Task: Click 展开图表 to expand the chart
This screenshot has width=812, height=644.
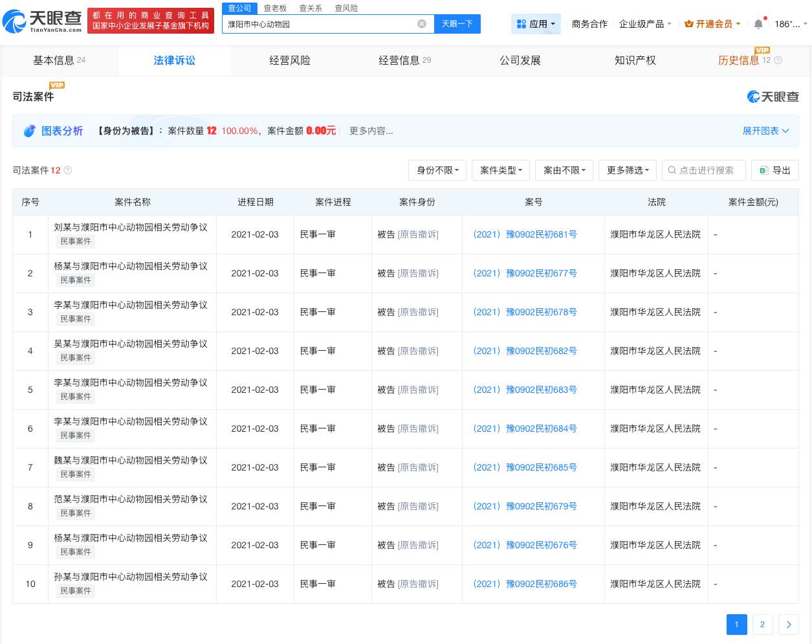Action: pos(765,131)
